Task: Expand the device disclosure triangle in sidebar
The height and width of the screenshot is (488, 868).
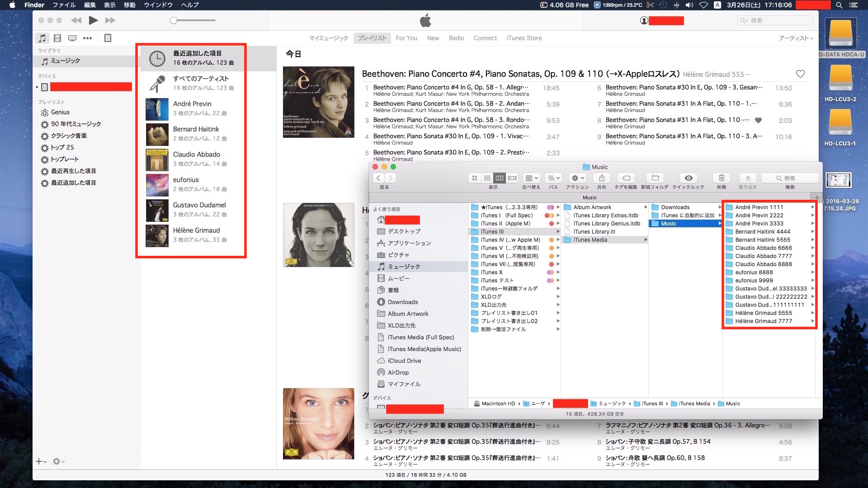Action: tap(37, 87)
